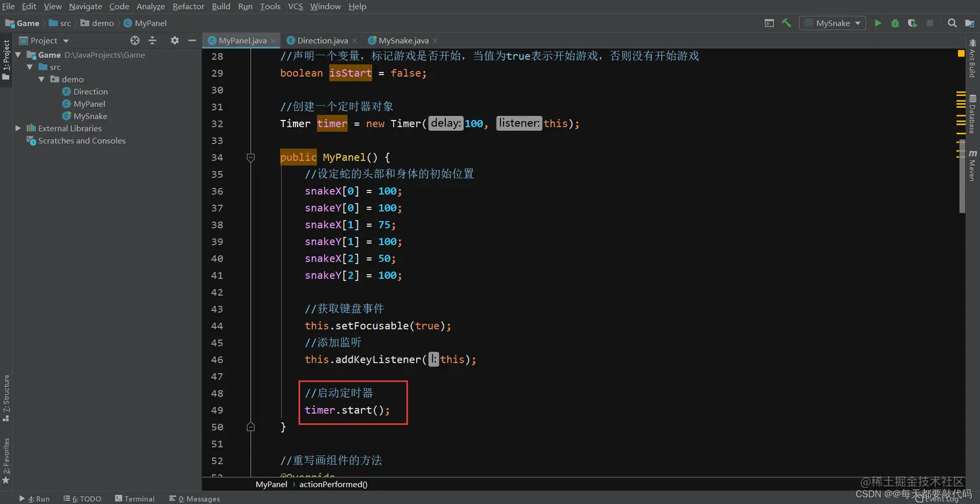This screenshot has height=504, width=980.
Task: Open the Project view mode dropdown
Action: (44, 40)
